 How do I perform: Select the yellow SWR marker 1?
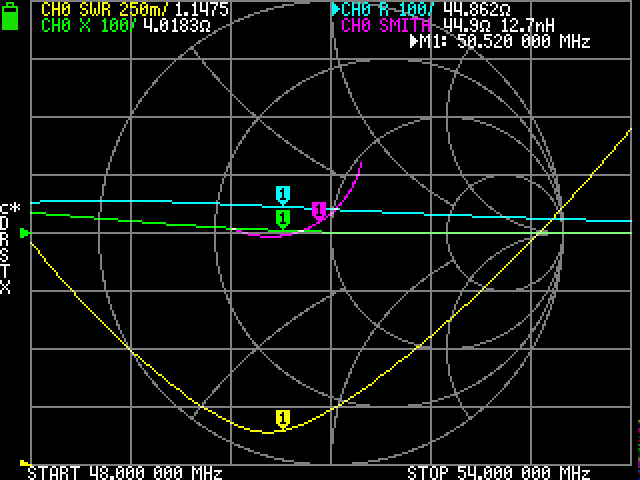tap(283, 420)
